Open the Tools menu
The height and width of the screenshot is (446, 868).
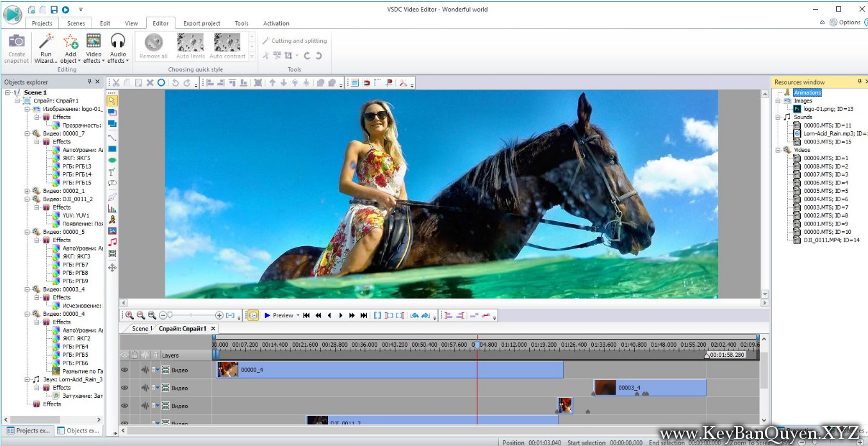(242, 23)
